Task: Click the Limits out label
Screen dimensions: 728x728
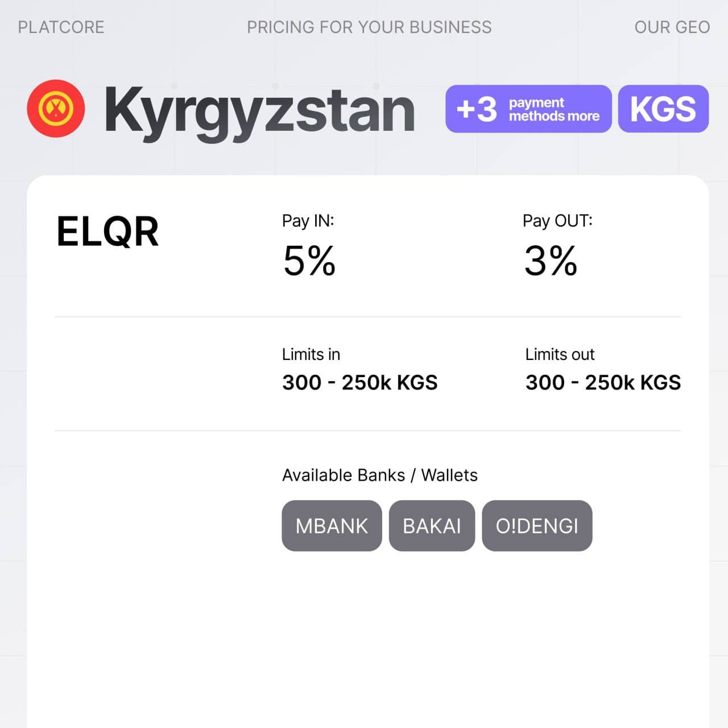Action: tap(560, 354)
